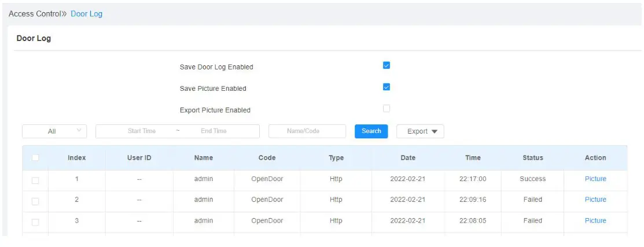Tick the select-all checkbox in table header

pyautogui.click(x=35, y=157)
